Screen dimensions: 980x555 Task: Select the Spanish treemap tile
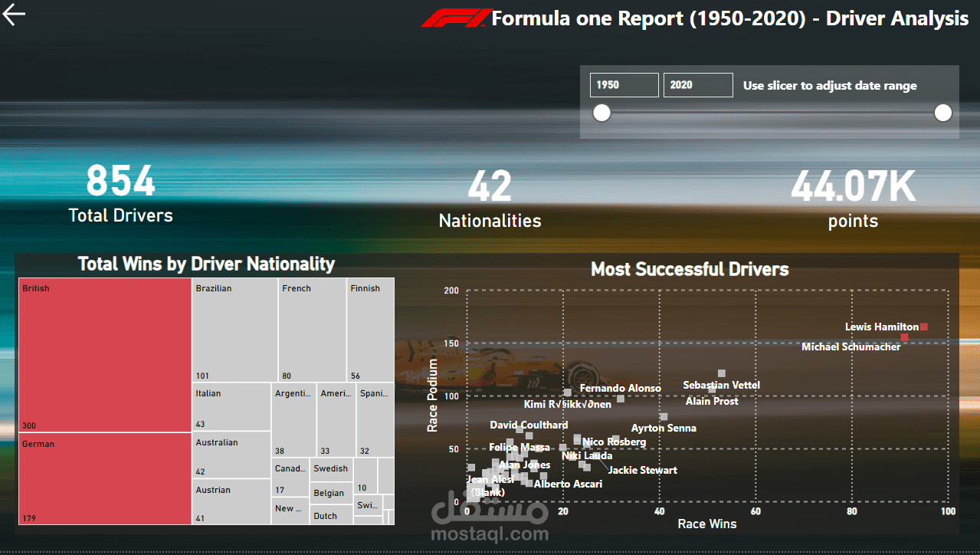375,420
